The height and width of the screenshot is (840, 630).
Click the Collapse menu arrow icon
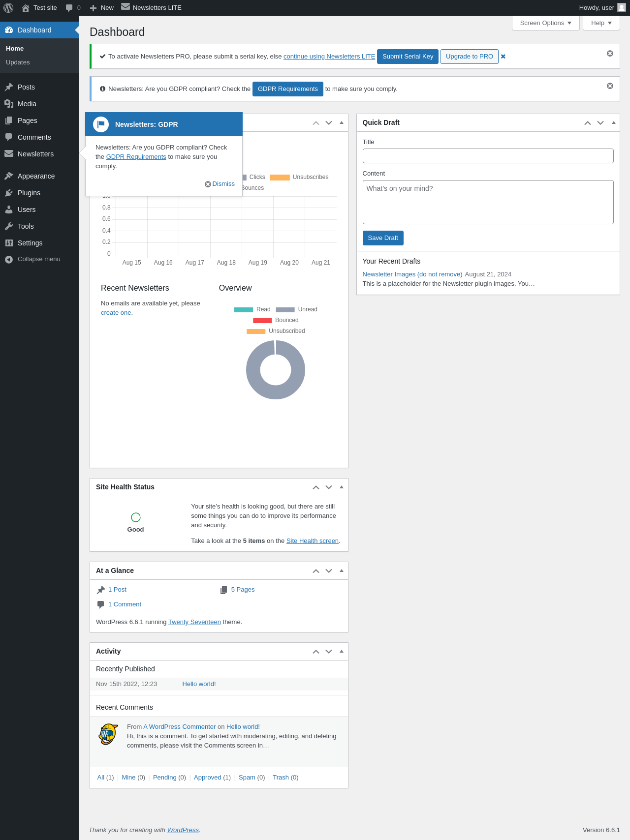pos(9,260)
